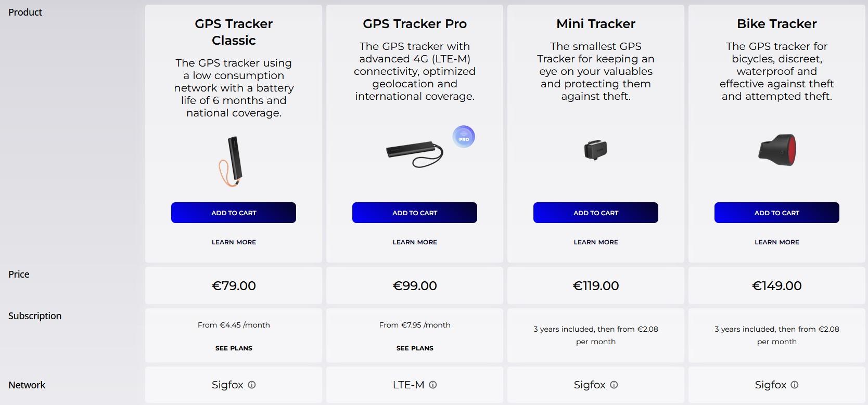868x405 pixels.
Task: Learn more about GPS Tracker Pro
Action: pyautogui.click(x=415, y=242)
